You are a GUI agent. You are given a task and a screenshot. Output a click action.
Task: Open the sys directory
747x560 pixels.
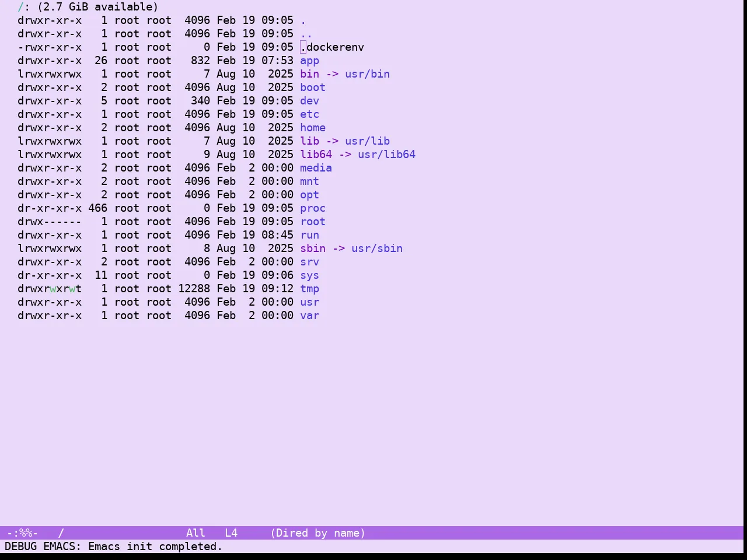pyautogui.click(x=309, y=275)
